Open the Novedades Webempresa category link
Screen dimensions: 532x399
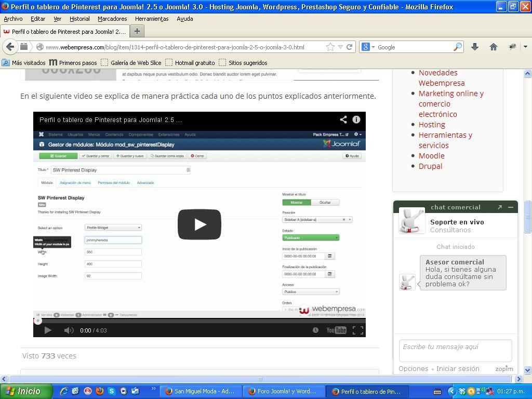click(442, 78)
